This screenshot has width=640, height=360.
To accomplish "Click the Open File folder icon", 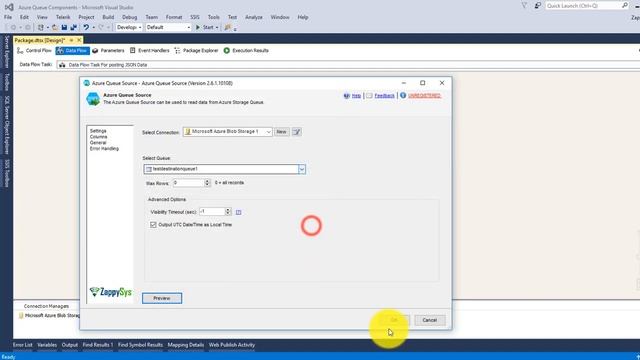I will [x=55, y=27].
